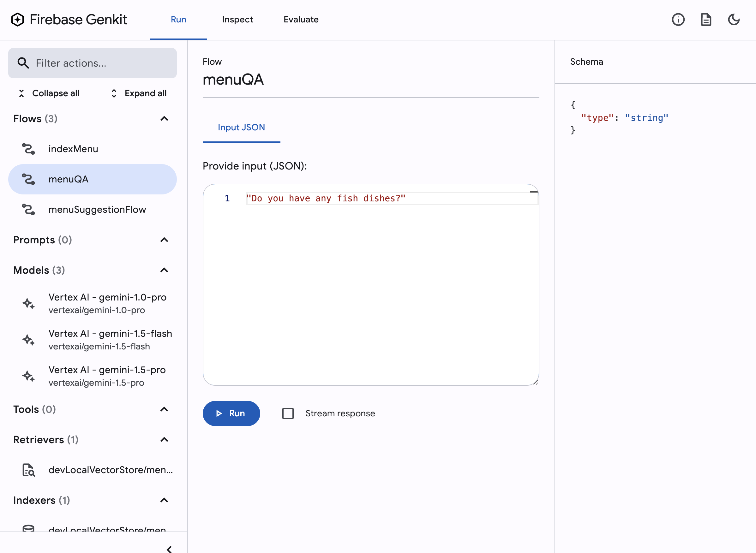Click the menuQA page title
756x553 pixels.
[x=233, y=80]
